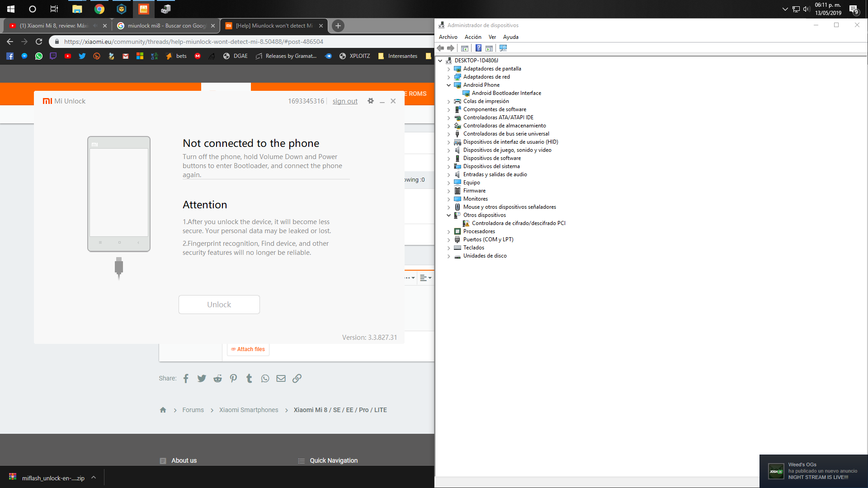Open the Interesantes bookmarks folder

tap(398, 56)
